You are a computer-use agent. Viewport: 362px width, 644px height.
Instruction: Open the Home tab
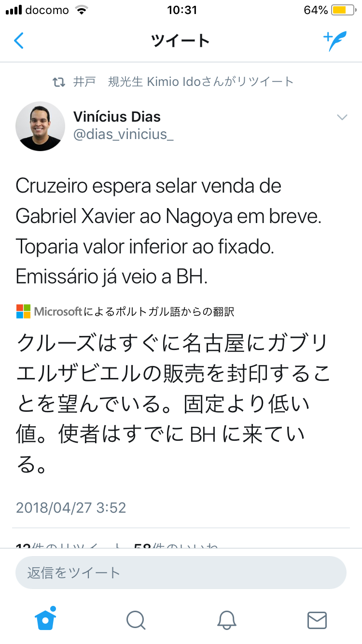46,619
